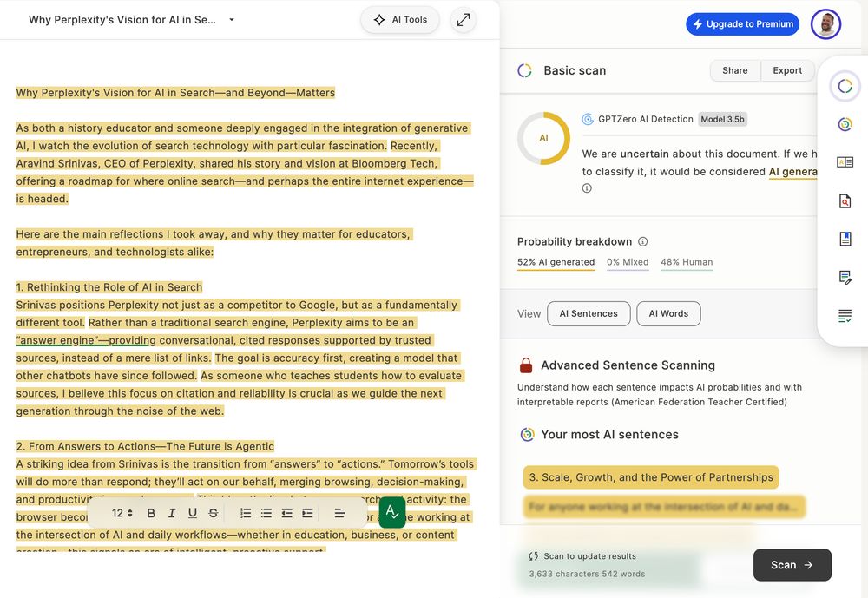Click the AI probability donut chart
This screenshot has height=598, width=868.
[x=543, y=138]
